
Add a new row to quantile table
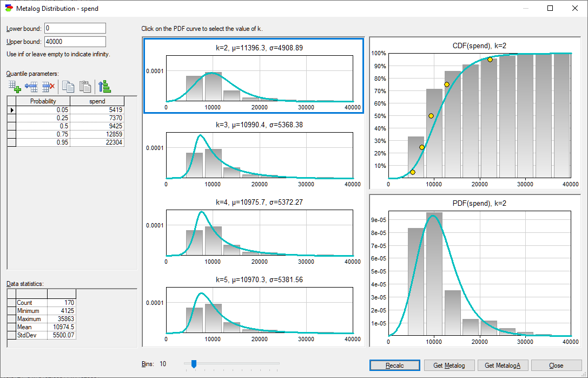point(15,87)
